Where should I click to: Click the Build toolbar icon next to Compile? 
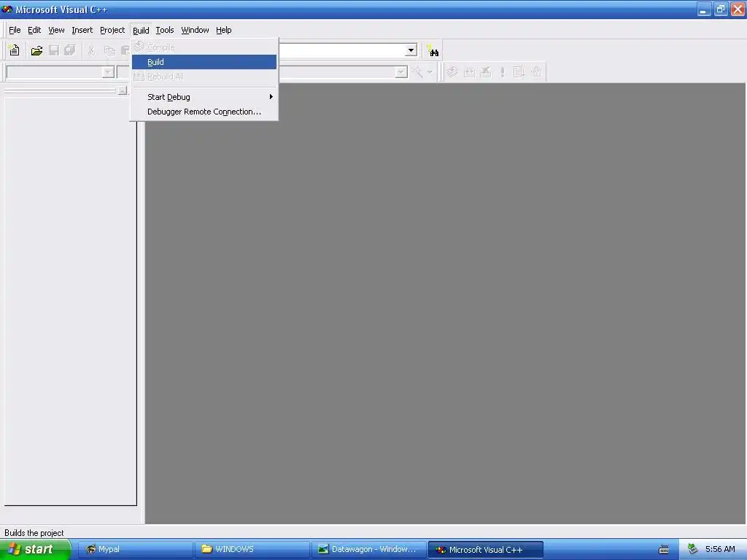(x=469, y=72)
